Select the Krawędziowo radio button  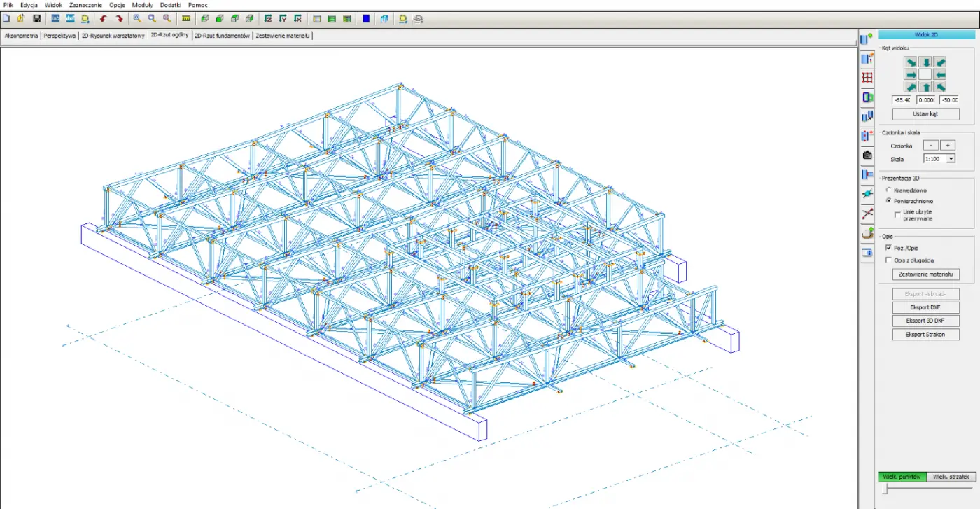[889, 190]
